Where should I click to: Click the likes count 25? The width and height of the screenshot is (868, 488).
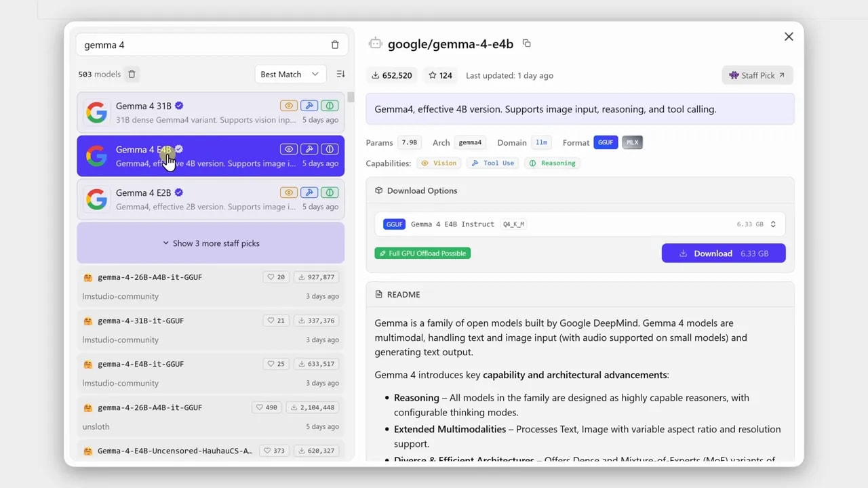[x=276, y=364]
